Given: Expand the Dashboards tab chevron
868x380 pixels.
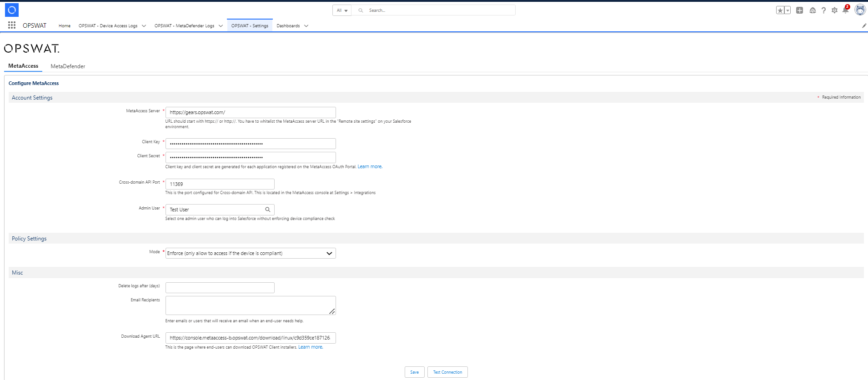Looking at the screenshot, I should point(306,26).
